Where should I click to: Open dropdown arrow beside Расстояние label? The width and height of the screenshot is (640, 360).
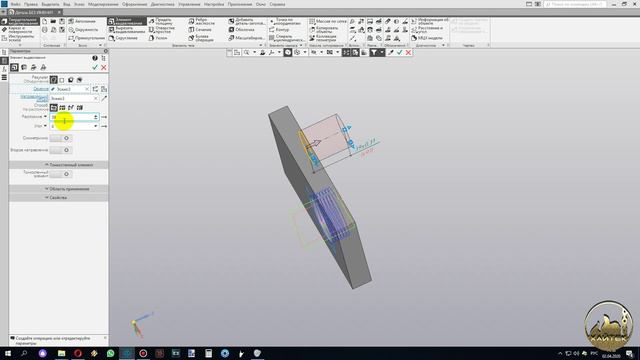coord(45,116)
